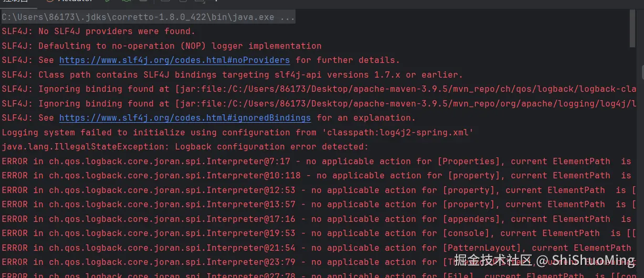
Task: Click the 'Defaulting to no-operation (NOP) logger' line
Action: [162, 46]
